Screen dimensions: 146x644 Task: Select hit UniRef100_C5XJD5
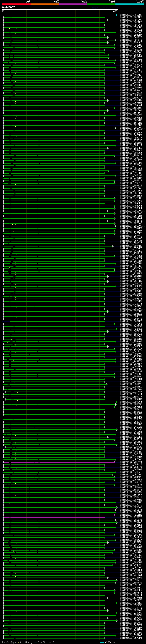pyautogui.click(x=131, y=27)
